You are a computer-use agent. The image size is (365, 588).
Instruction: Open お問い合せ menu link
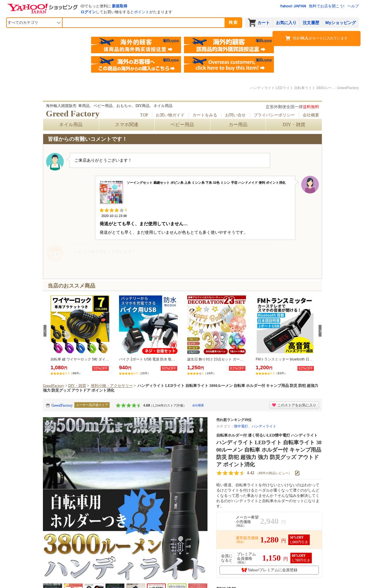click(235, 115)
